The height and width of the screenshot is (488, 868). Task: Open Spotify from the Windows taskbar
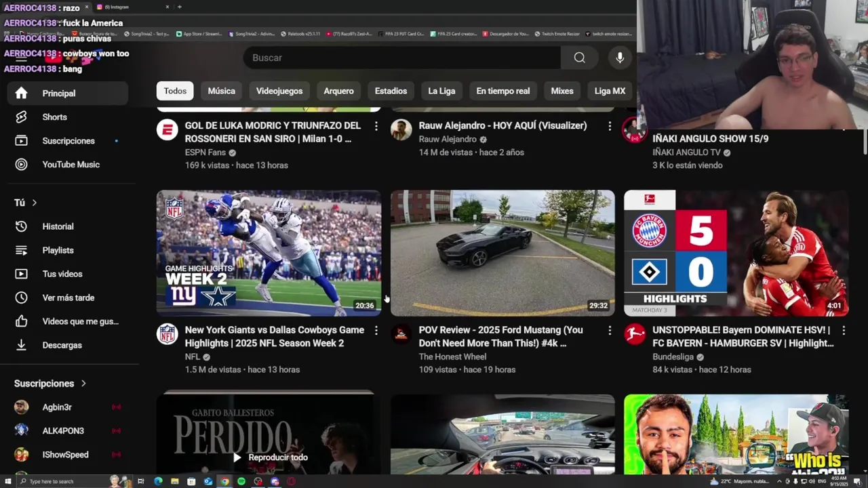tap(241, 481)
